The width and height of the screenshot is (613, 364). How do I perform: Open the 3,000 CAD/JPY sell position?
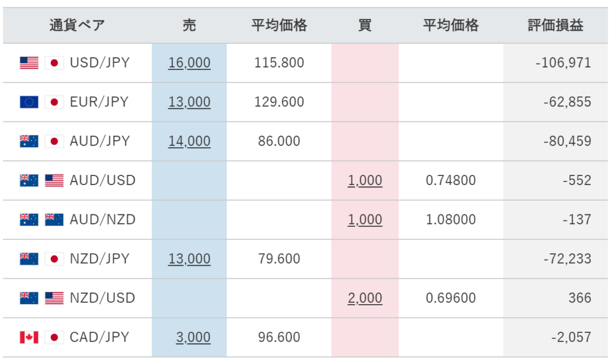193,337
